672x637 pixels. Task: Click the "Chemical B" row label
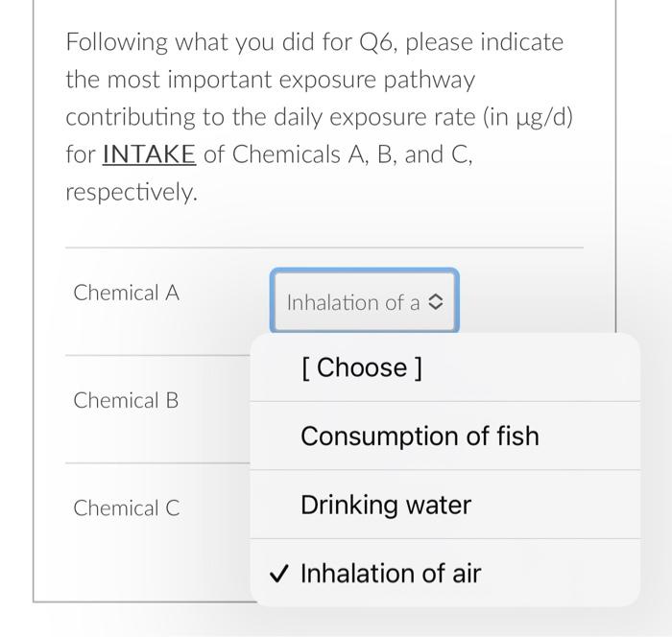tap(126, 400)
